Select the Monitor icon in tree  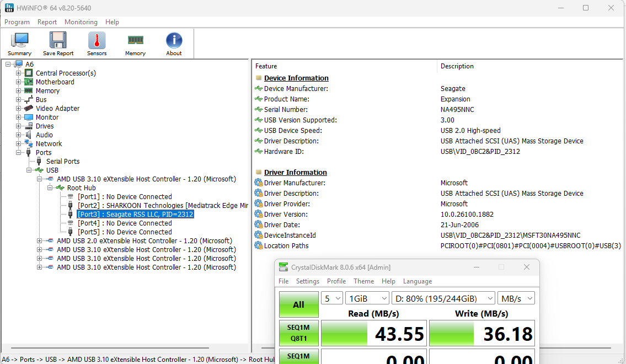(x=29, y=117)
